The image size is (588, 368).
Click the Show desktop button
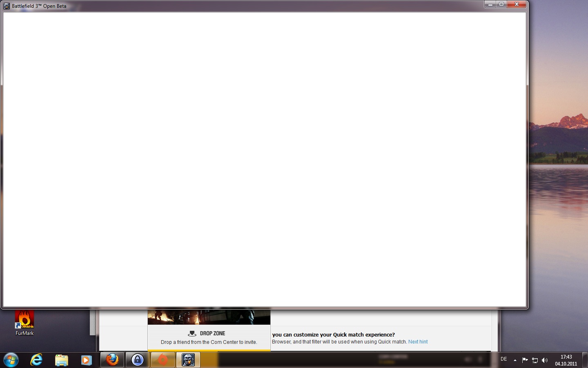[x=585, y=360]
